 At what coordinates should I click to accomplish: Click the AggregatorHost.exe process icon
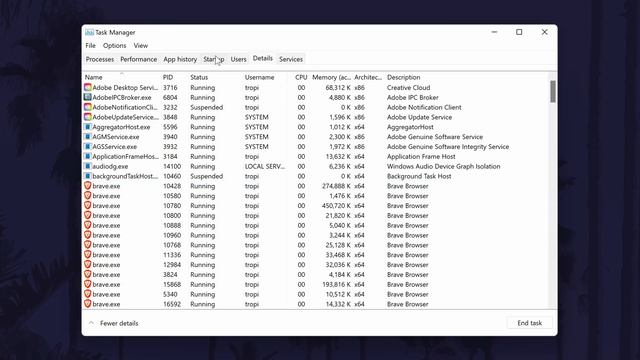point(87,127)
